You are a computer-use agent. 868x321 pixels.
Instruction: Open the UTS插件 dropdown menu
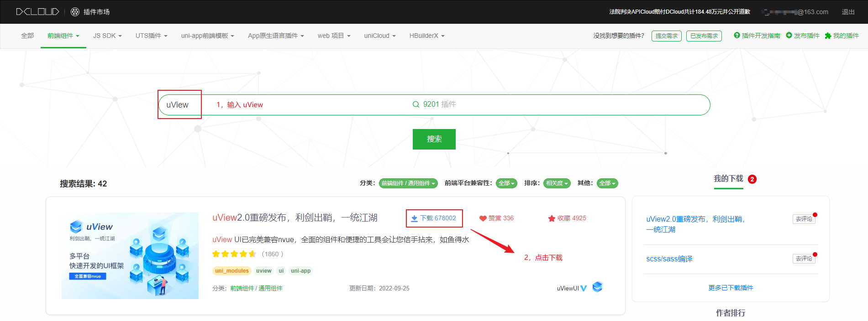click(152, 36)
